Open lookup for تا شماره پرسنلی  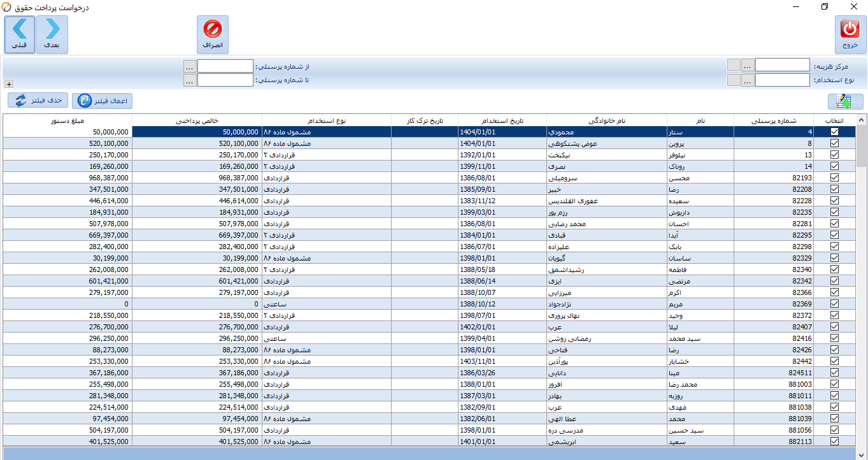coord(190,80)
